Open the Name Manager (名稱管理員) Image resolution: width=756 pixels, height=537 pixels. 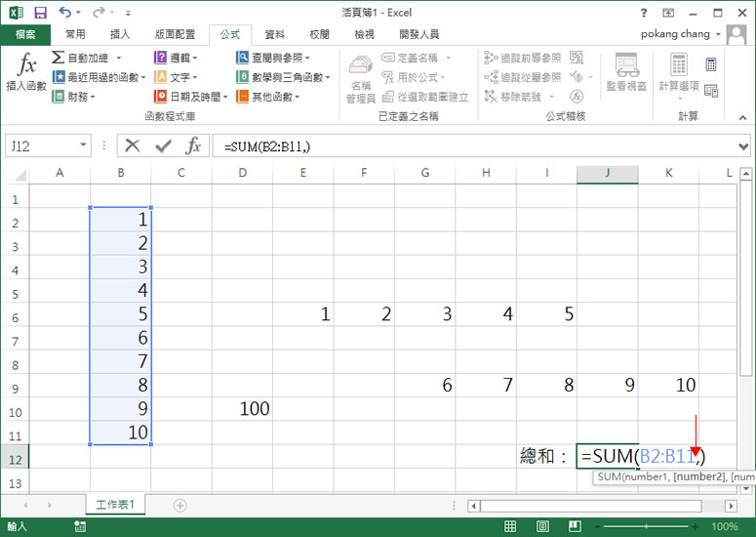(361, 79)
